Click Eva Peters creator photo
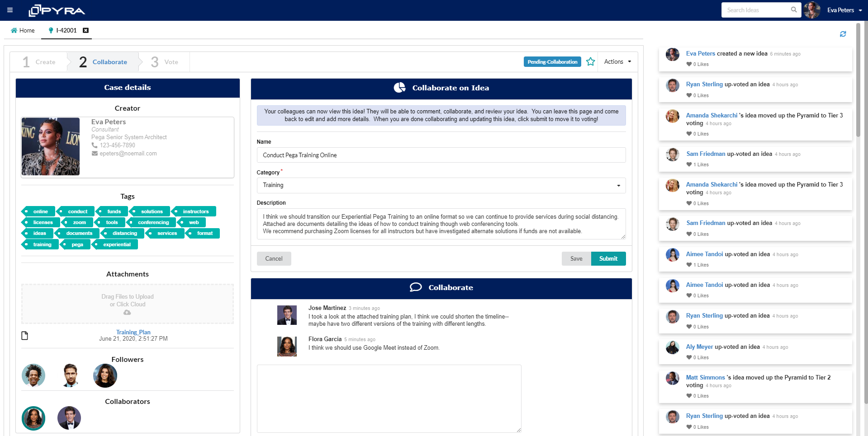The image size is (868, 436). pos(51,146)
